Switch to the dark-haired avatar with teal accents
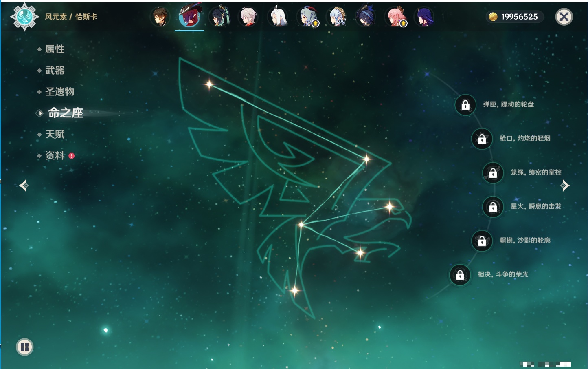The width and height of the screenshot is (588, 369). [x=219, y=17]
